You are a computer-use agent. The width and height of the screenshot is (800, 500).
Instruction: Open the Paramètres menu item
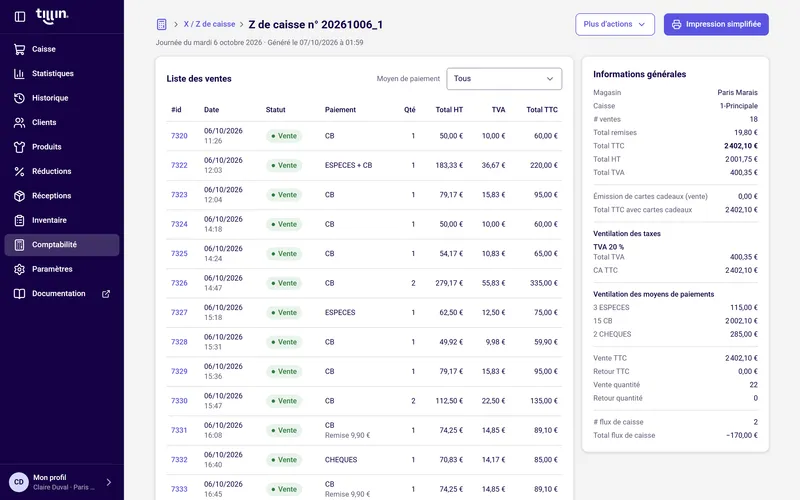coord(62,269)
